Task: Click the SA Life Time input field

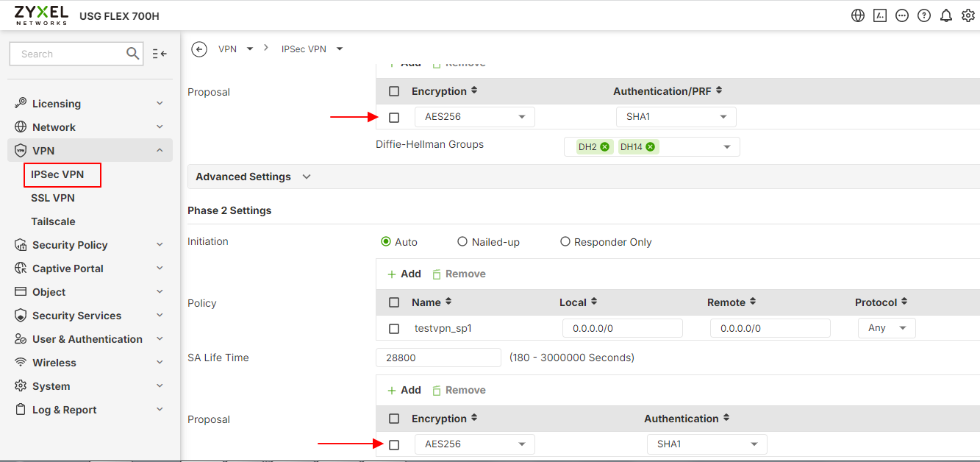Action: [x=438, y=358]
